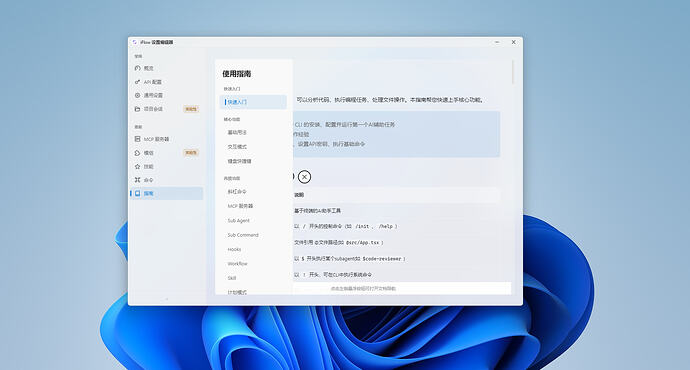The width and height of the screenshot is (690, 370).
Task: Select 快速入门 item in the guide navigation
Action: (253, 102)
